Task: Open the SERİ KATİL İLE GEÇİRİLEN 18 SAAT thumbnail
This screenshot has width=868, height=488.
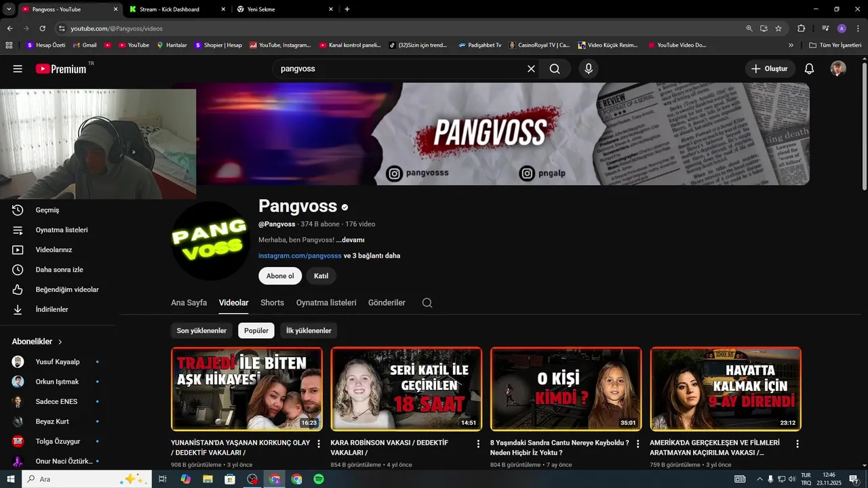Action: tap(406, 389)
